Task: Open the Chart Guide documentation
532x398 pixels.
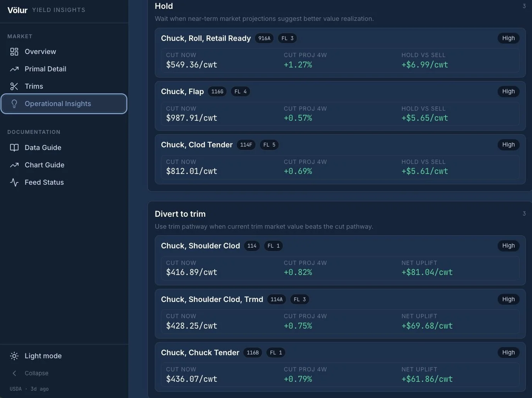Action: pyautogui.click(x=64, y=165)
